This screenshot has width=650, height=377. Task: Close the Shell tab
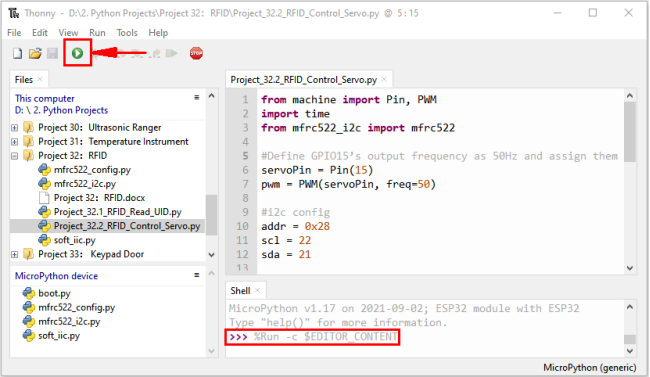(x=257, y=290)
